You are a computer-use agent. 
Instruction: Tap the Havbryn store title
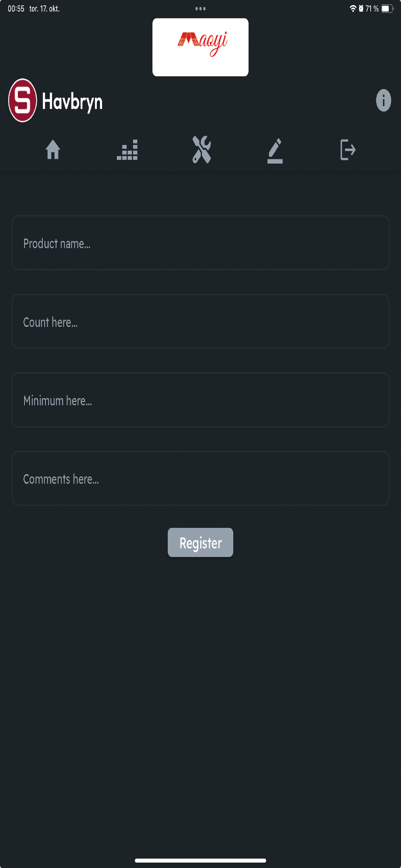point(72,102)
